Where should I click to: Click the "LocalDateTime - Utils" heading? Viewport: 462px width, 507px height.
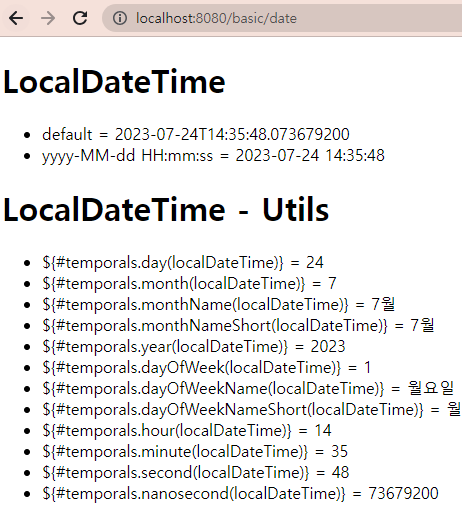(166, 209)
